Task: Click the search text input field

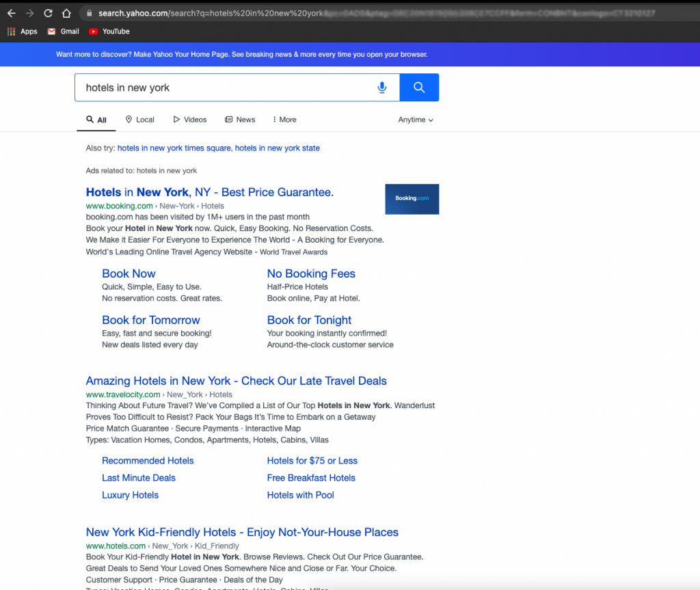Action: point(226,88)
